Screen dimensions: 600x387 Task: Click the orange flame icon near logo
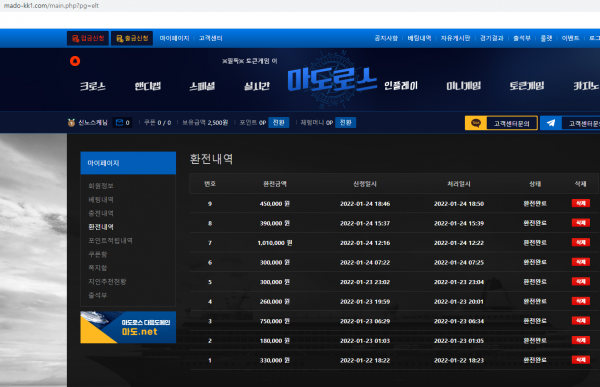coord(75,61)
